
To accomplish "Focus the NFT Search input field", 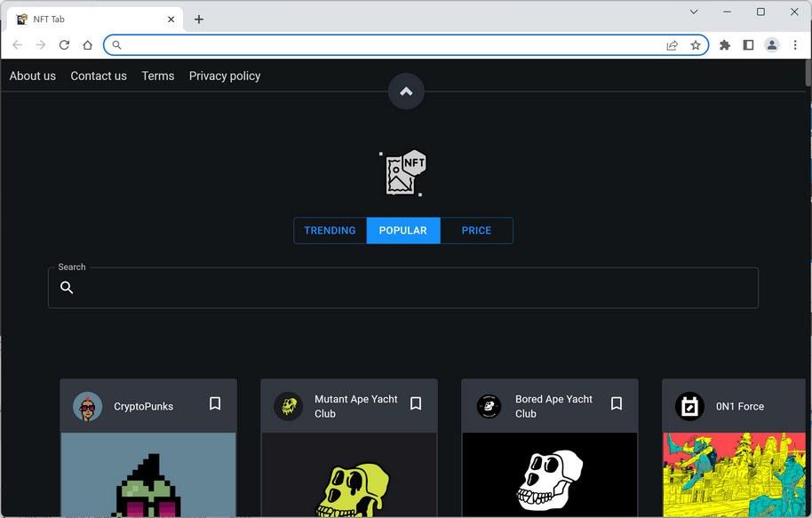I will click(x=403, y=288).
